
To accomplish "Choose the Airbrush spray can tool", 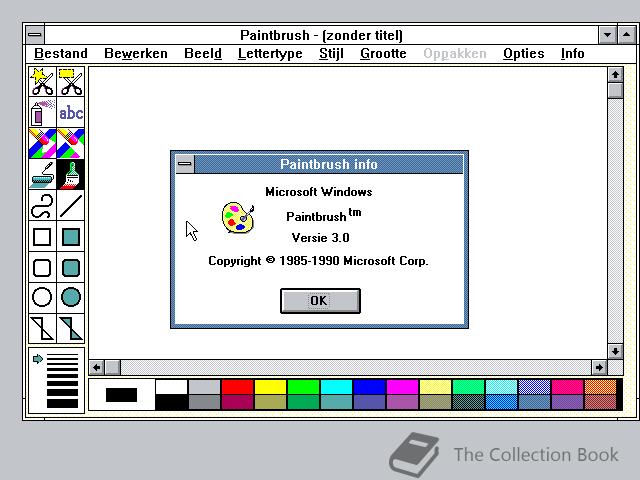I will [42, 112].
